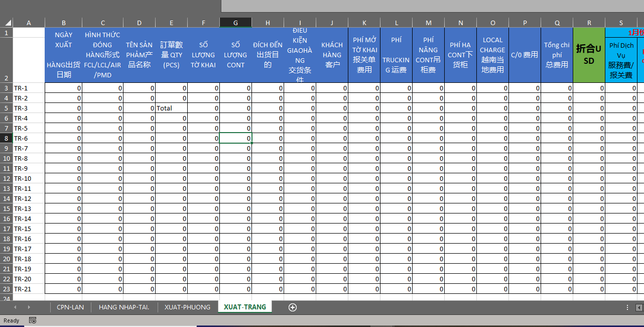Image resolution: width=644 pixels, height=327 pixels.
Task: Click the TR-15 cell
Action: [29, 229]
